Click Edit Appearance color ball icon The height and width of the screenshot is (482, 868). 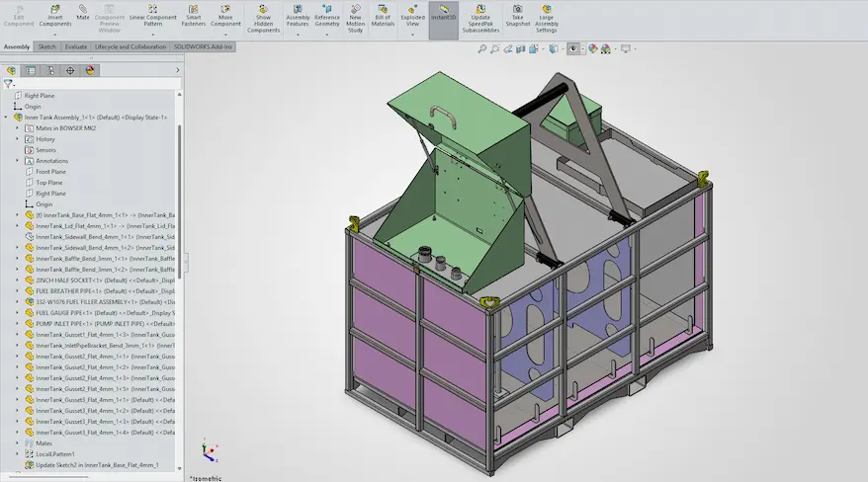[x=593, y=49]
